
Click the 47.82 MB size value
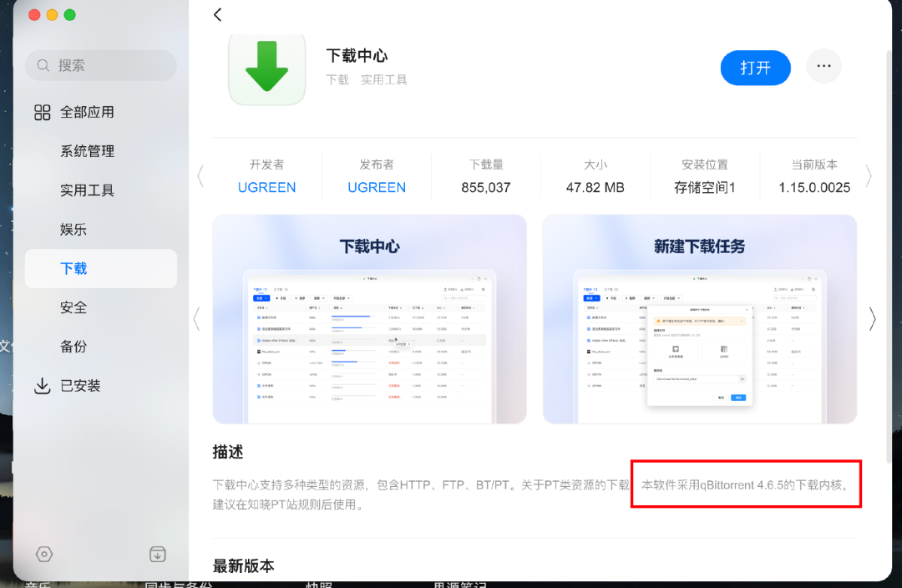point(595,188)
